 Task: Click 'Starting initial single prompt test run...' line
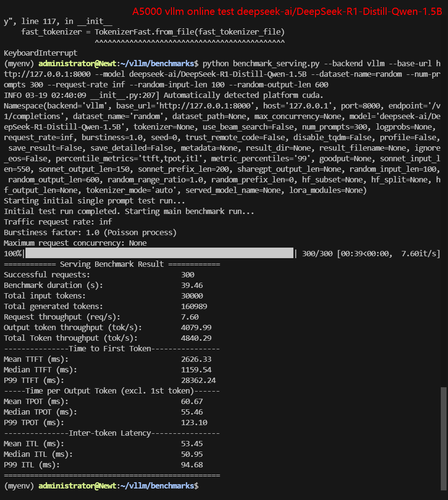(x=95, y=201)
